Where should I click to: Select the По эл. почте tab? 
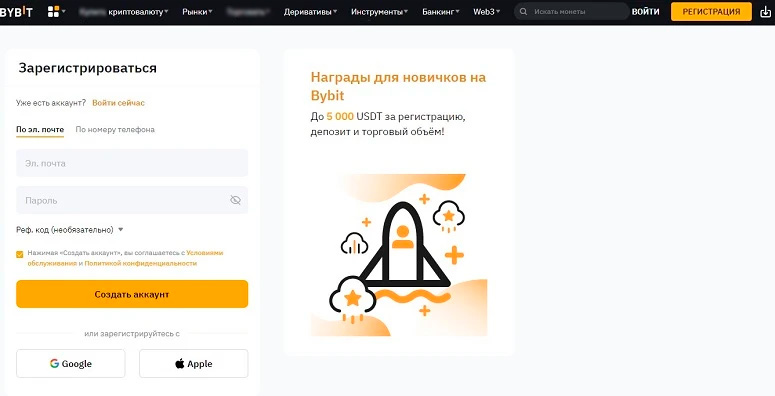tap(40, 130)
